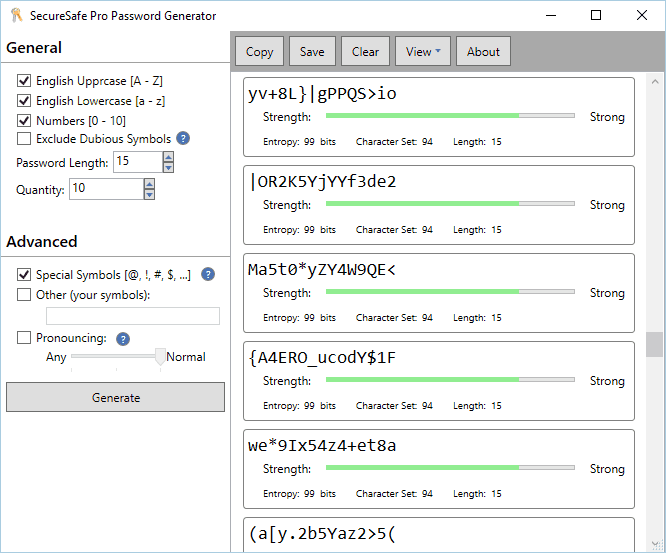Uncheck Numbers [0 - 10] checkbox
This screenshot has width=666, height=553.
click(x=24, y=121)
